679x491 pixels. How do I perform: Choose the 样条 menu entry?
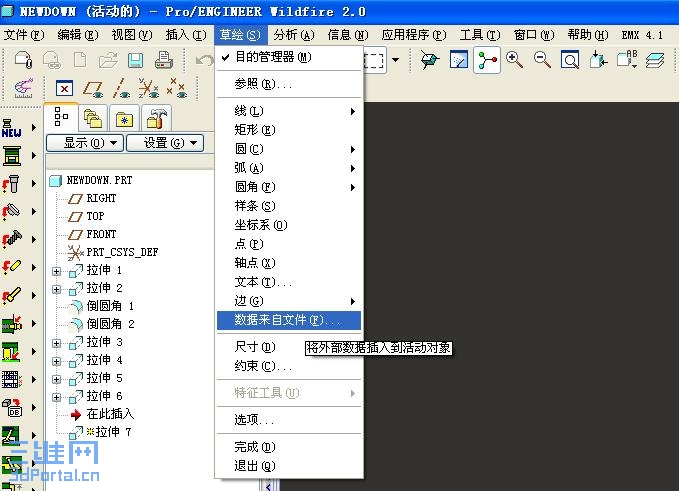pos(289,206)
